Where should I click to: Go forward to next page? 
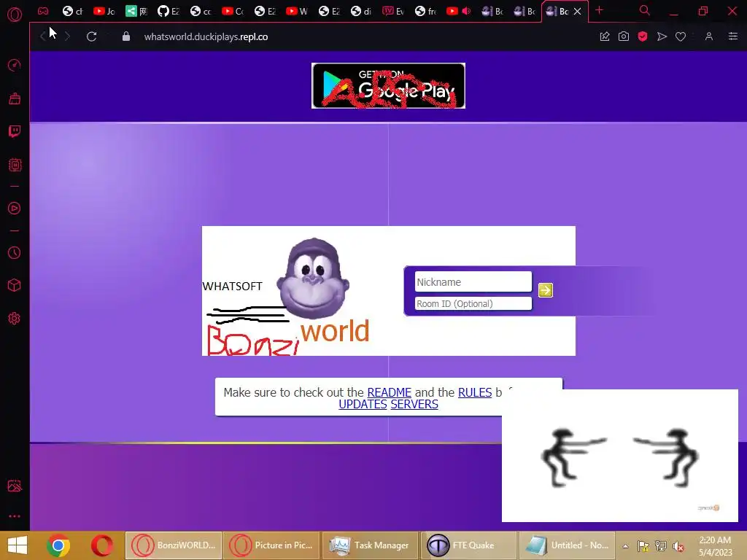click(x=67, y=36)
